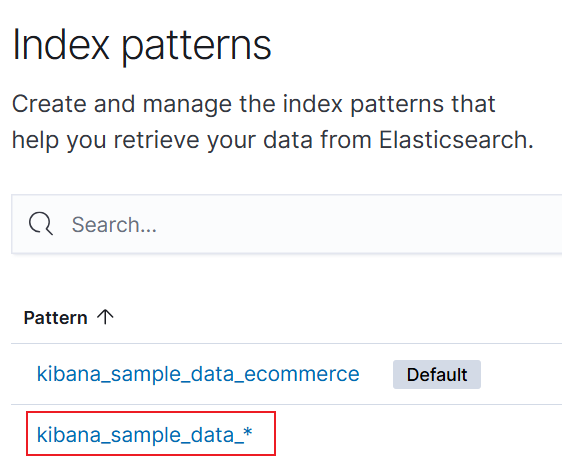Viewport: 562px width, 463px height.
Task: Click the ascending sort arrow beside Pattern
Action: [x=105, y=317]
